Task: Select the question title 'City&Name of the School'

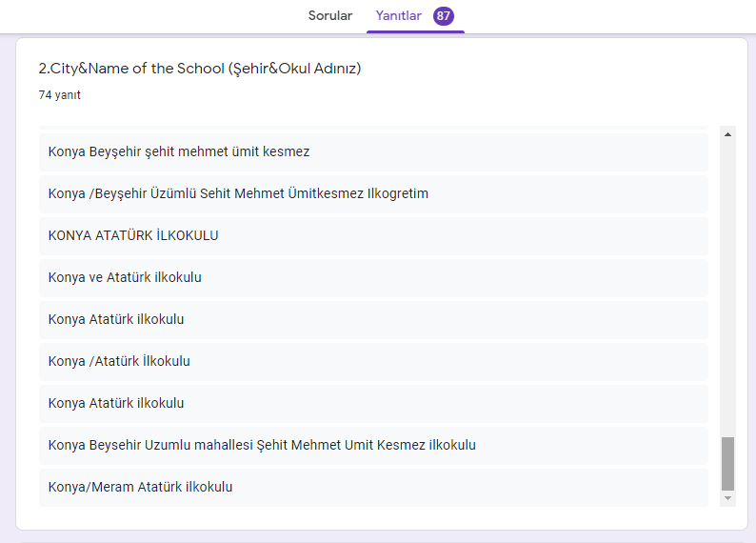Action: click(x=199, y=69)
